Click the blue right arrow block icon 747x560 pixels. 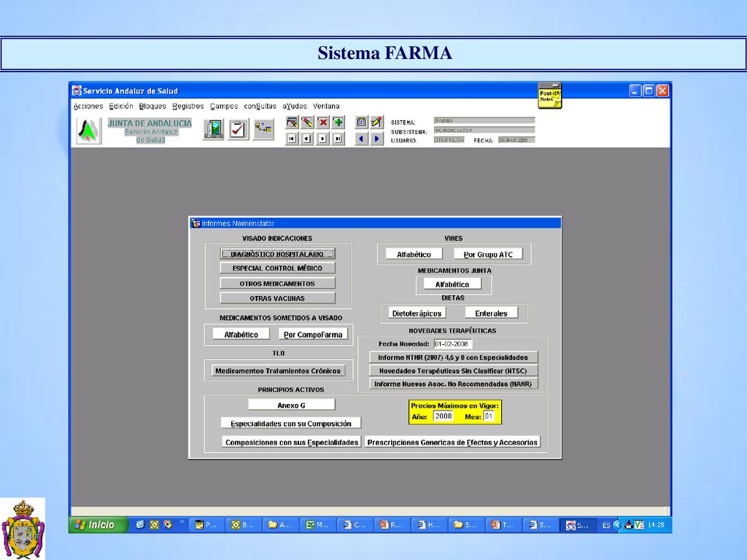click(x=376, y=139)
